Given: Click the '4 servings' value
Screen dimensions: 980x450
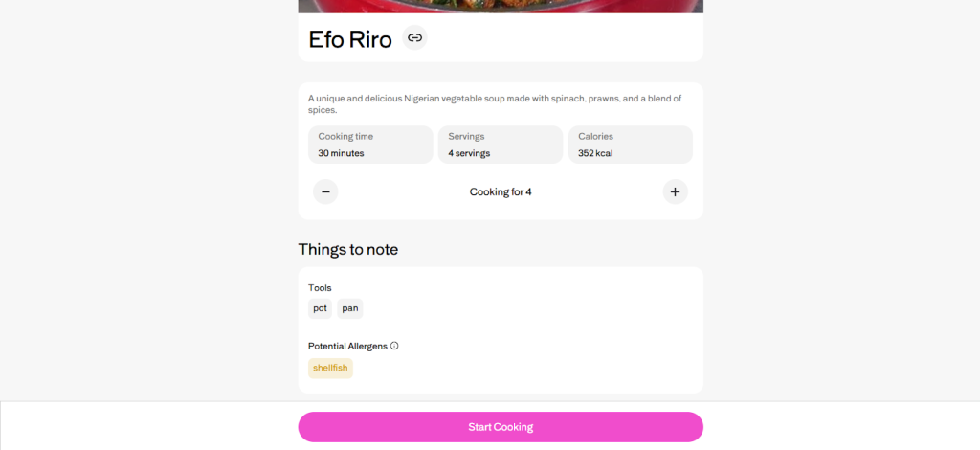Looking at the screenshot, I should tap(469, 153).
